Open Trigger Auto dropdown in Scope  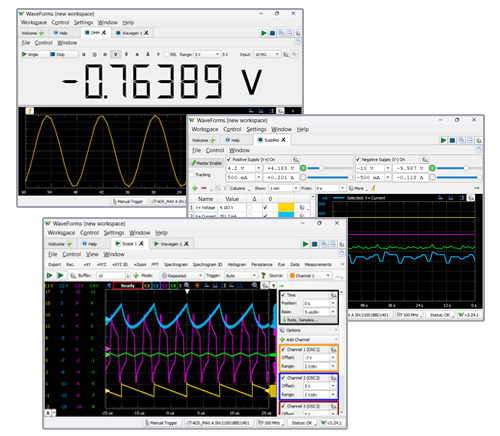[x=241, y=276]
